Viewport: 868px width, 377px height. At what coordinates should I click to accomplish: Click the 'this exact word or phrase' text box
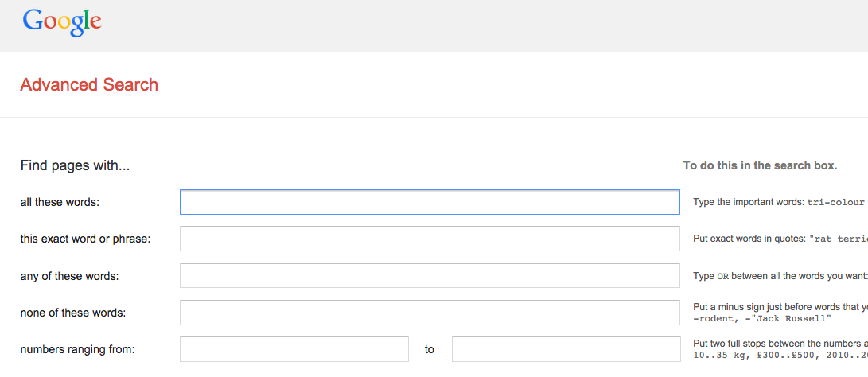[430, 239]
